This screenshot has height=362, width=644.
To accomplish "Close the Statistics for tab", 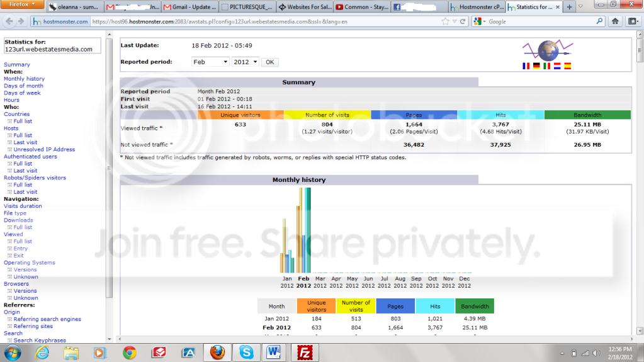I will (557, 7).
